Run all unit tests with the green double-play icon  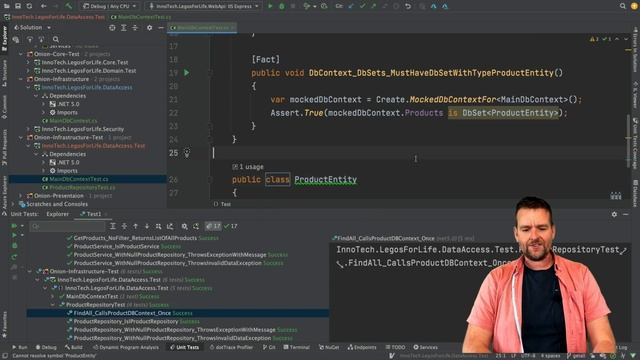click(x=15, y=226)
